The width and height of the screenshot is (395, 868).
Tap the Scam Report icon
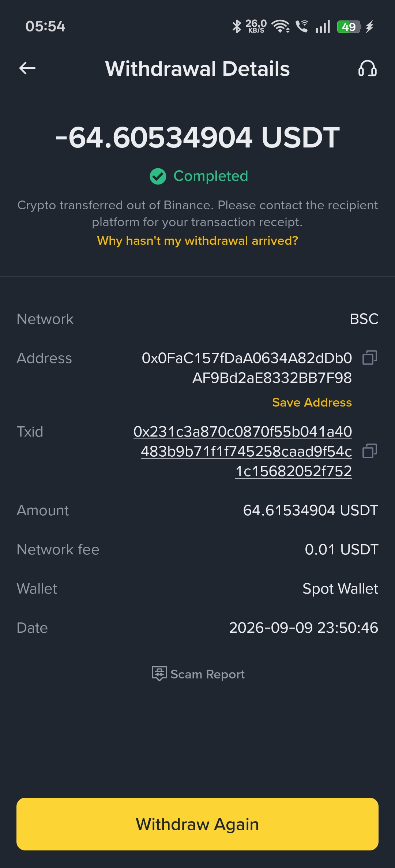coord(159,673)
